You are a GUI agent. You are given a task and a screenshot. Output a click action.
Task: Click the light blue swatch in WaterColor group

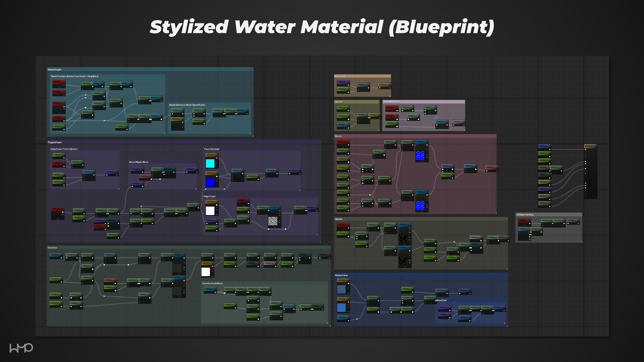[x=341, y=307]
